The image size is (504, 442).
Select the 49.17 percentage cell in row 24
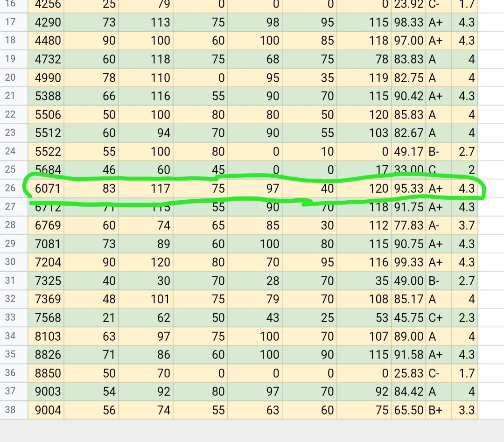(409, 152)
